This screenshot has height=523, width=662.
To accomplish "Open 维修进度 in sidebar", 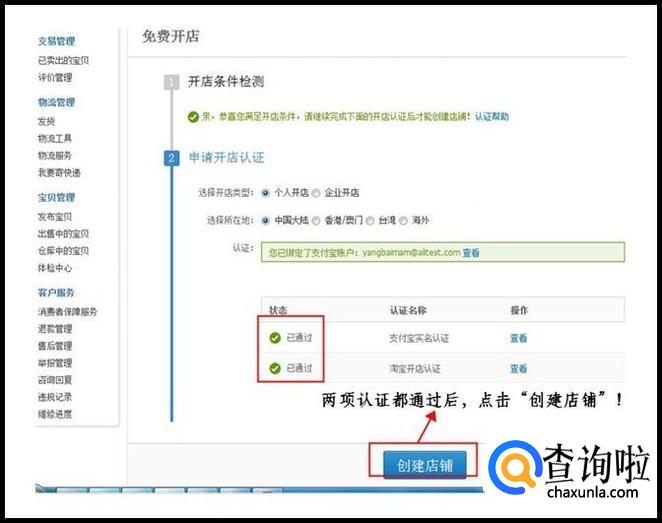I will 55,414.
